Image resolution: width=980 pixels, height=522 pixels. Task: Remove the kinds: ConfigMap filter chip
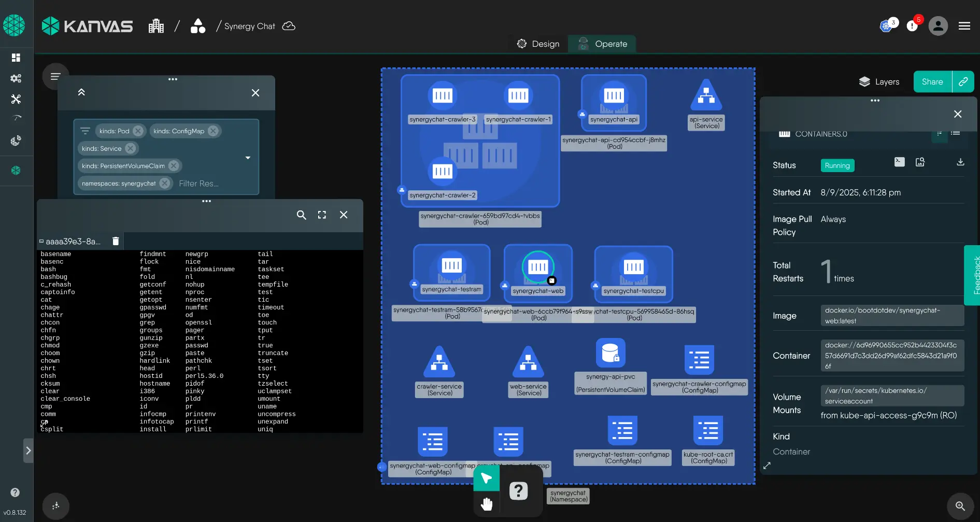(213, 131)
